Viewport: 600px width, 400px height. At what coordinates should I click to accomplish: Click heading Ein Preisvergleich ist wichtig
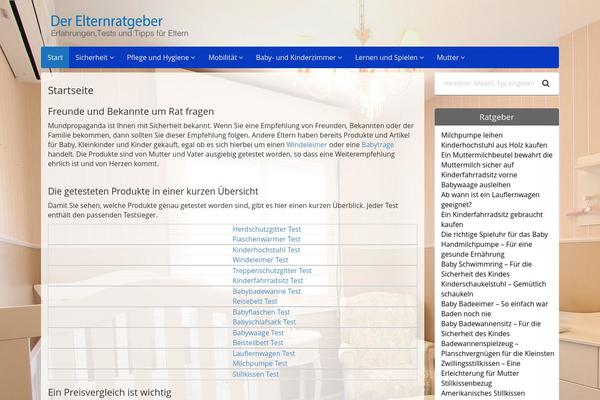coord(109,392)
